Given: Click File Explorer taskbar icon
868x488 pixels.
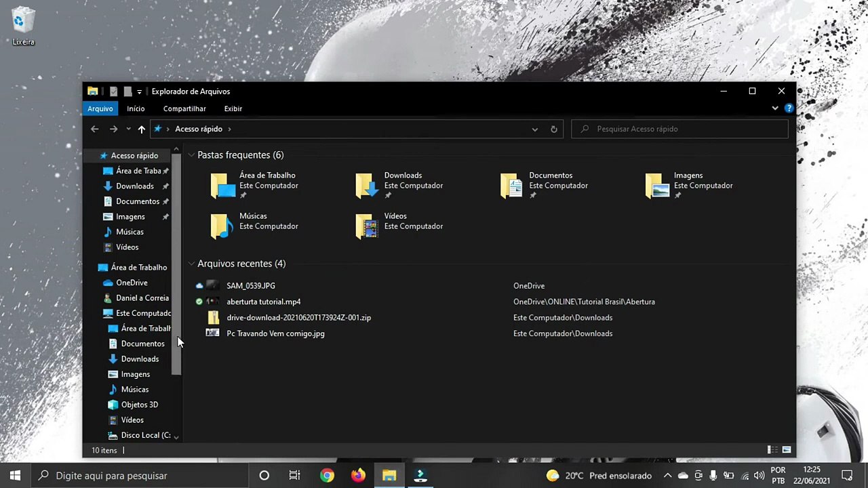Looking at the screenshot, I should [x=389, y=475].
